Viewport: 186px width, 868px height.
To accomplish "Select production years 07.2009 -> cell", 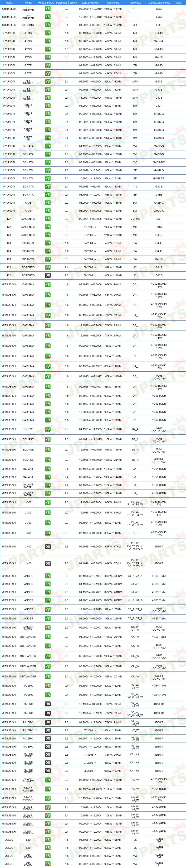I will pyautogui.click(x=90, y=235).
